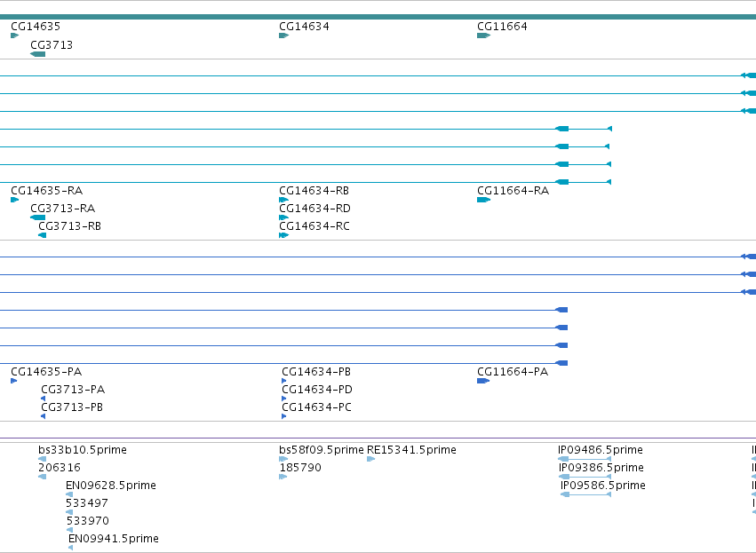Select the CG14634-PD protein glyph
The height and width of the screenshot is (553, 756).
click(x=284, y=399)
